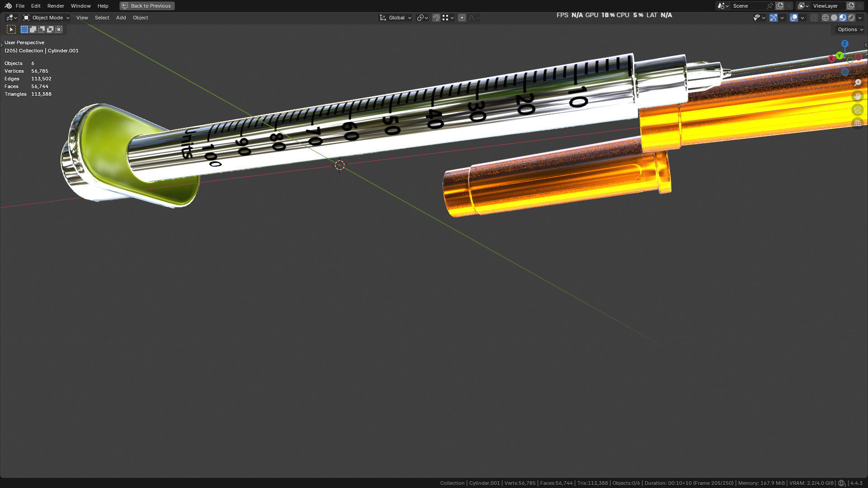Switch to Rendered viewport shading
868x488 pixels.
[851, 18]
